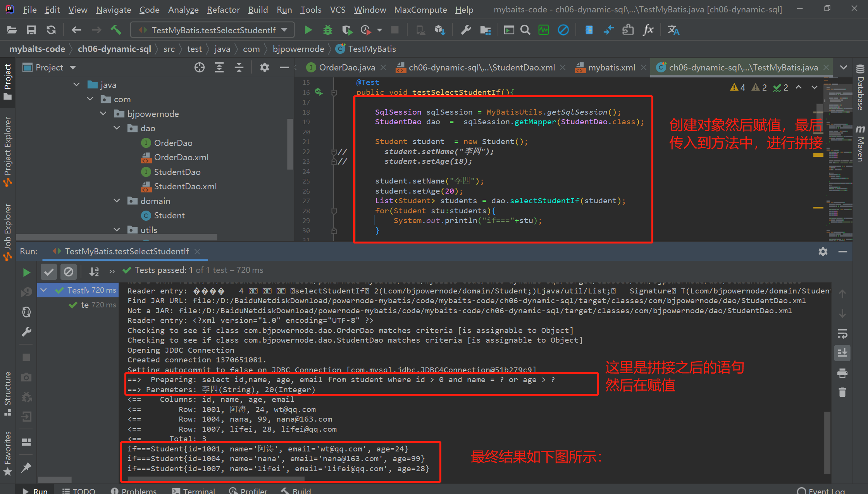Click the green Run button in the toolbar

click(308, 30)
